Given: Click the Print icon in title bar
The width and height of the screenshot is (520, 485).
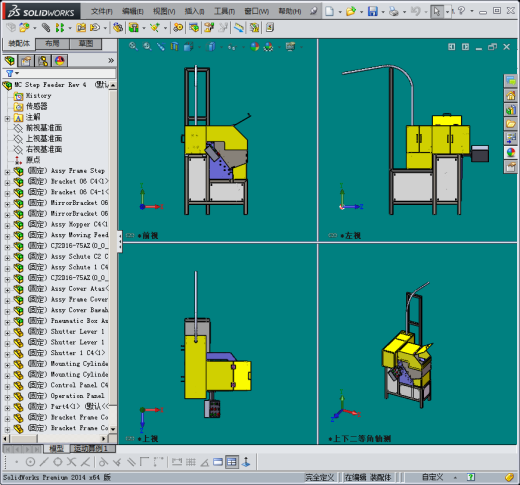Looking at the screenshot, I should (394, 11).
